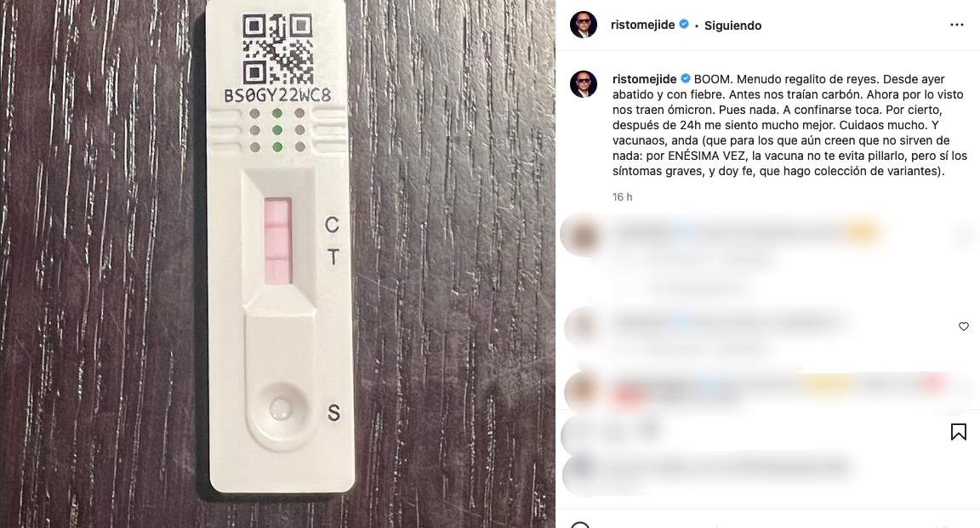Click the avatar in the lowest blurred row
This screenshot has width=980, height=528.
(x=583, y=468)
